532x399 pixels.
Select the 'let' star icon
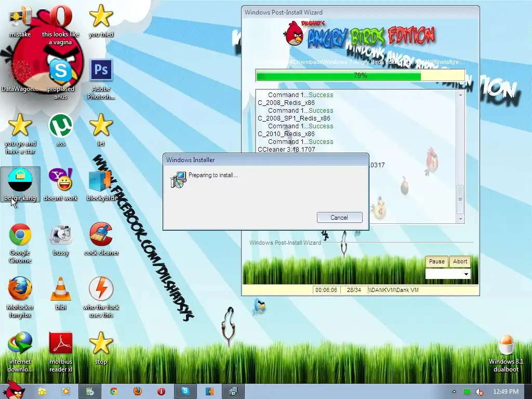[x=101, y=130]
